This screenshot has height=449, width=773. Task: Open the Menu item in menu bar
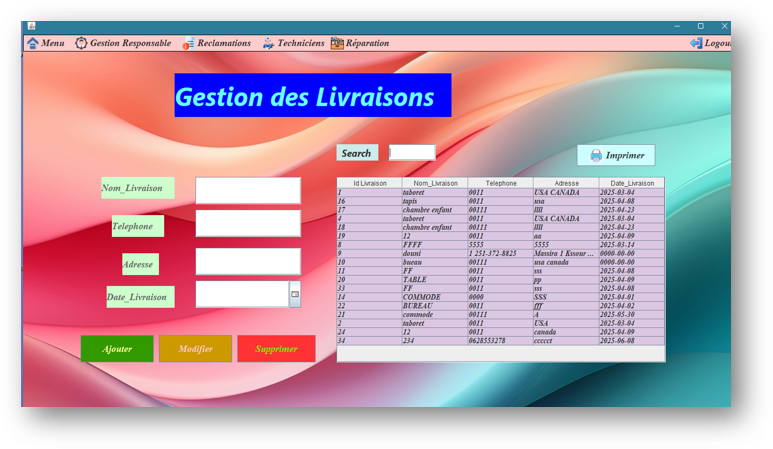46,43
